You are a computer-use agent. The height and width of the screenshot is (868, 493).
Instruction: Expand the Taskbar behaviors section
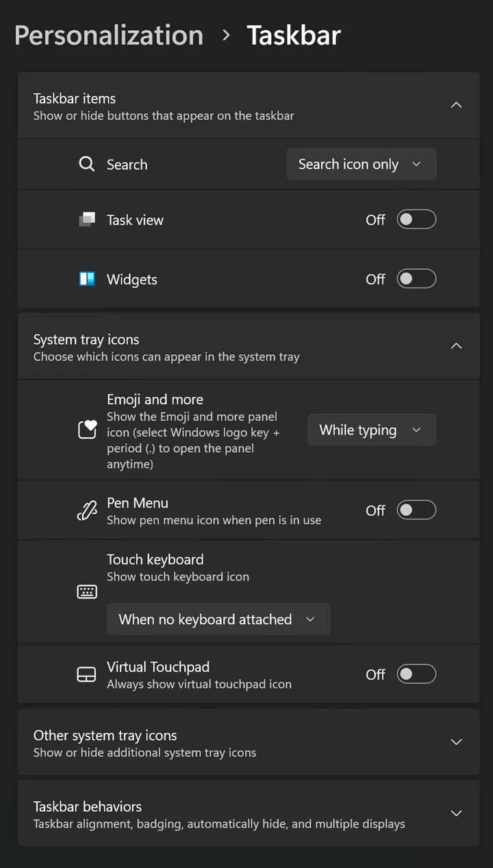456,813
